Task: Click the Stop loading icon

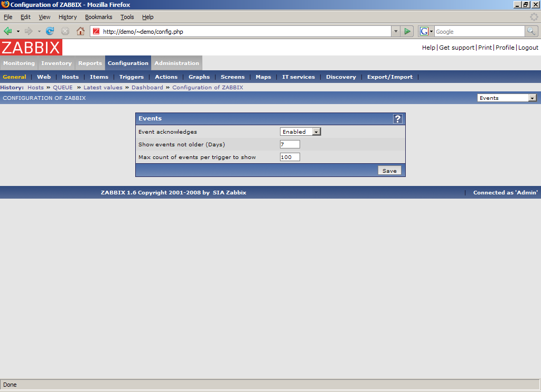Action: [x=65, y=31]
